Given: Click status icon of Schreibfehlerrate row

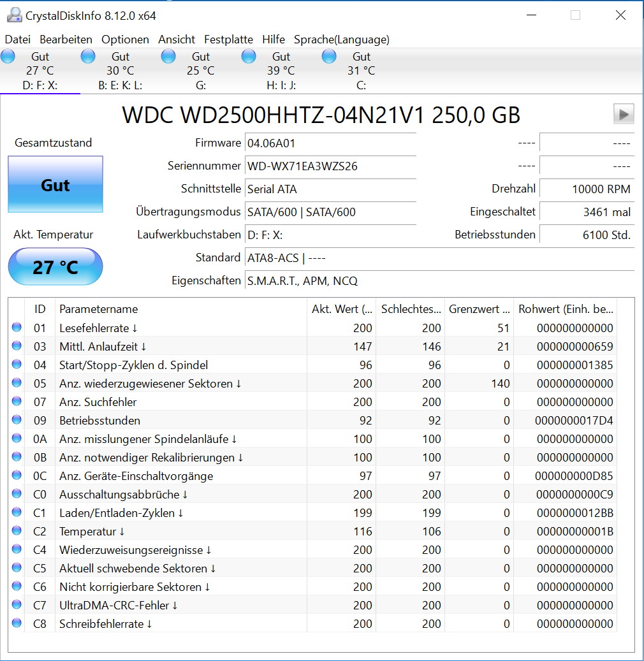Looking at the screenshot, I should (x=17, y=623).
